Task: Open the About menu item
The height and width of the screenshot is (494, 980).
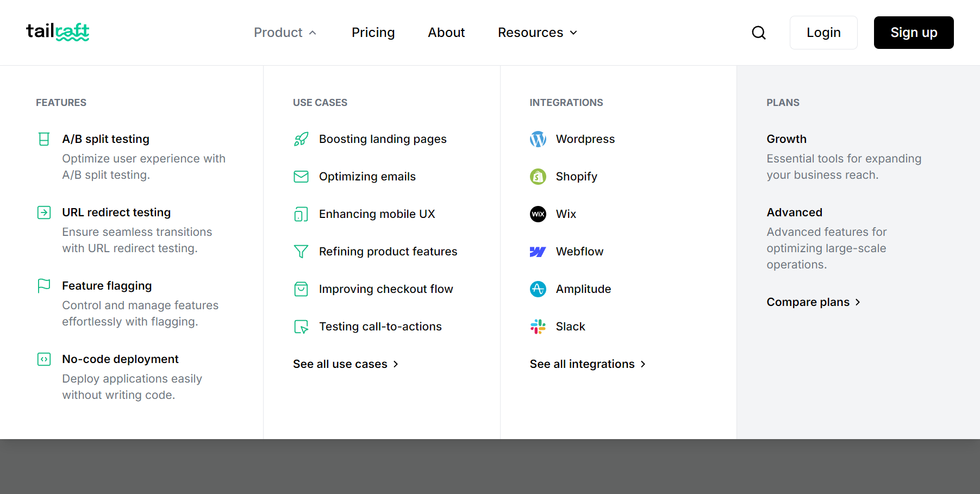Action: point(446,33)
